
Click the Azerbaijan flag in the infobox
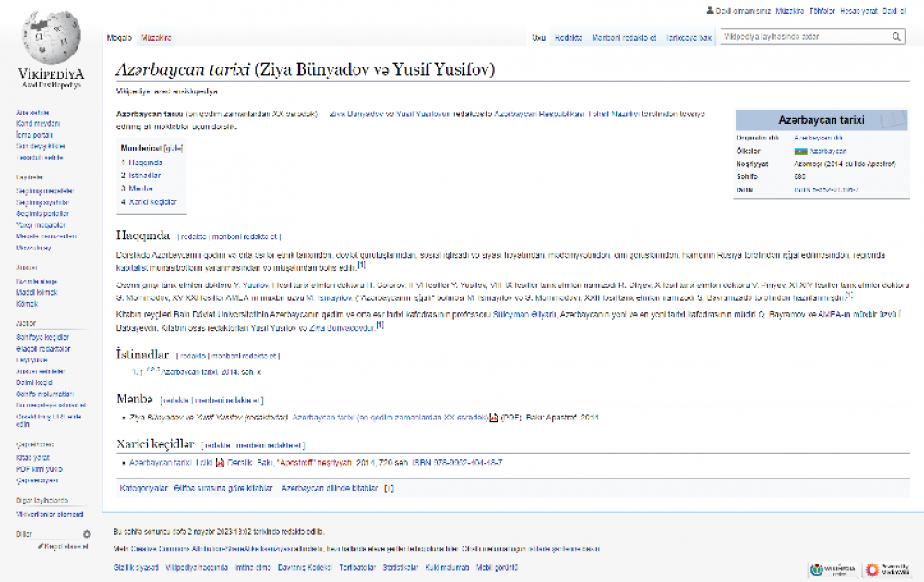tap(800, 151)
